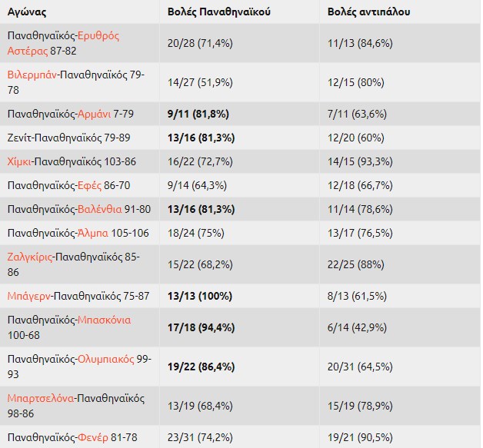This screenshot has height=448, width=483.
Task: Select the 22/25 (88%) opponent cell
Action: [x=400, y=264]
